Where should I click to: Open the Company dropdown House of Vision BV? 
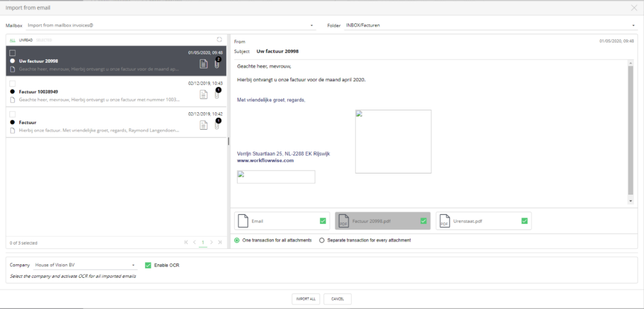[x=133, y=265]
